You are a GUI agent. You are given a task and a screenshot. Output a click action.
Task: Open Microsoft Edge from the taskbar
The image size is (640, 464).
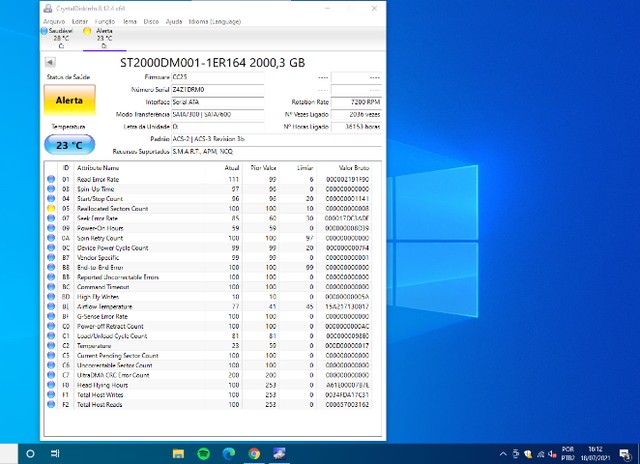[x=229, y=453]
